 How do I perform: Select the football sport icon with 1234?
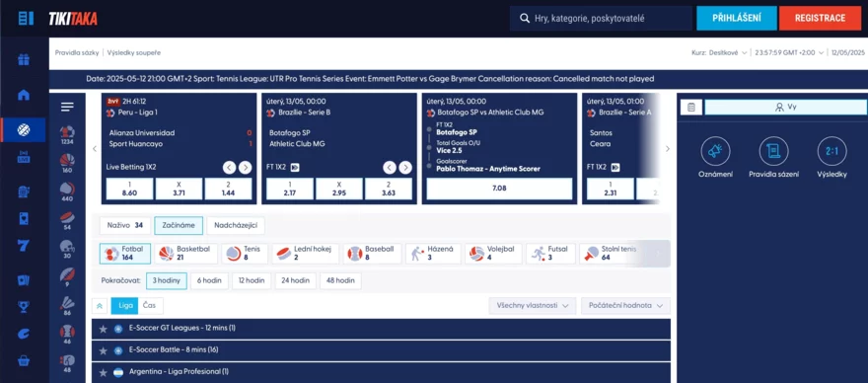[x=67, y=134]
